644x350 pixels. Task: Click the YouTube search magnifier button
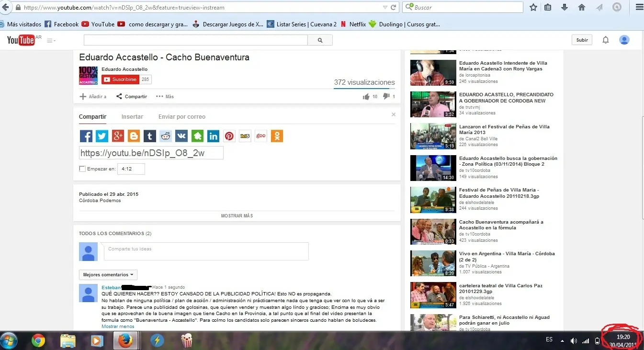(x=320, y=40)
